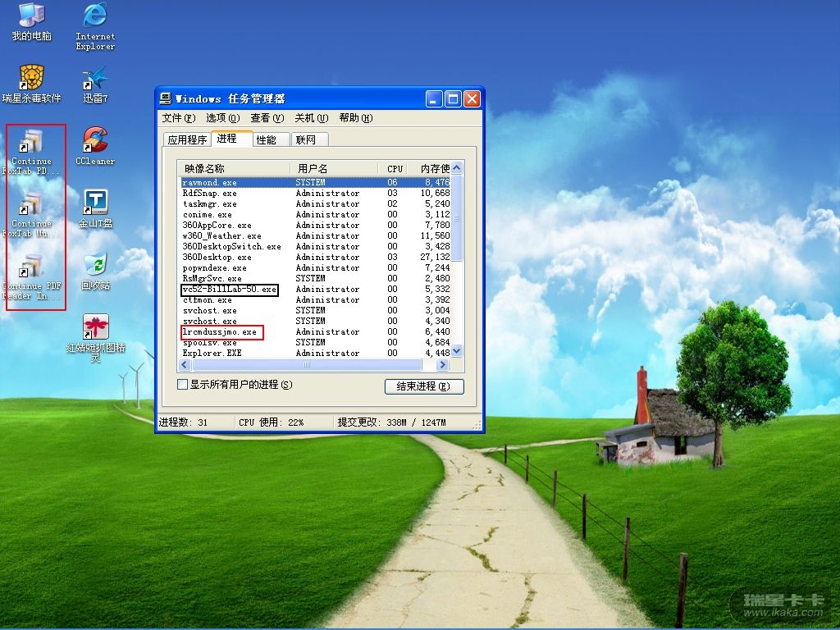Click the 结束进程(E) button
The width and height of the screenshot is (840, 630).
click(424, 386)
